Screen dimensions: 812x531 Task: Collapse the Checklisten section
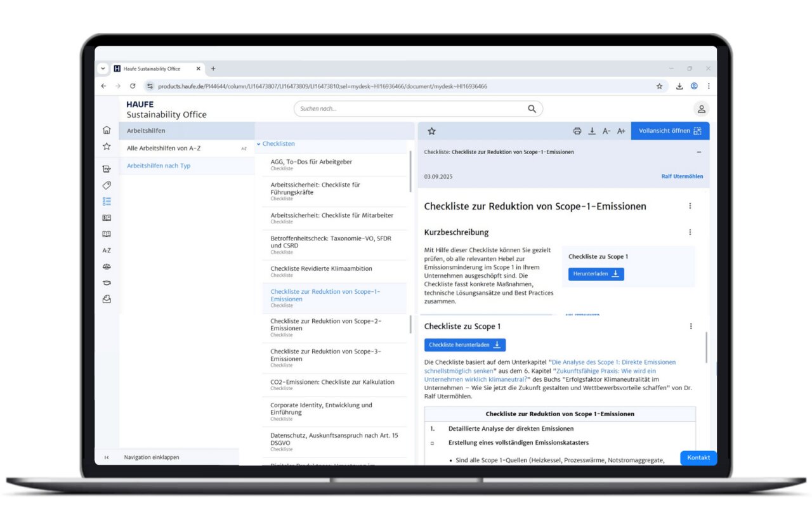(259, 144)
